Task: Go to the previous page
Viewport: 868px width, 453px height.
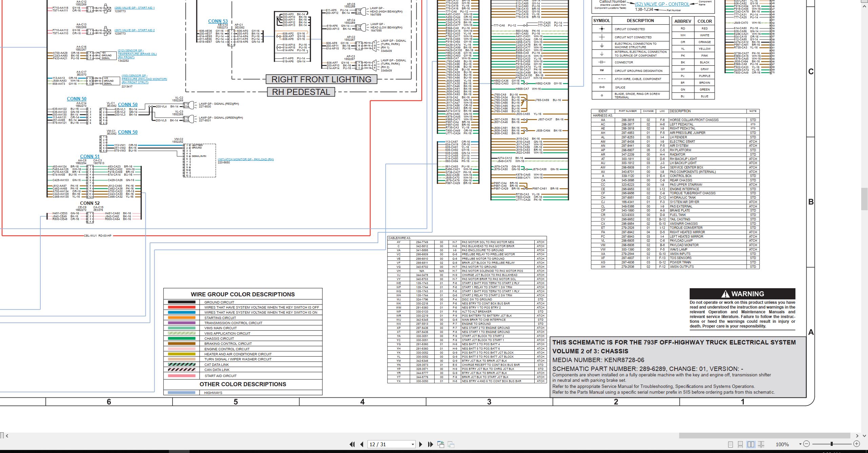Action: (x=362, y=444)
